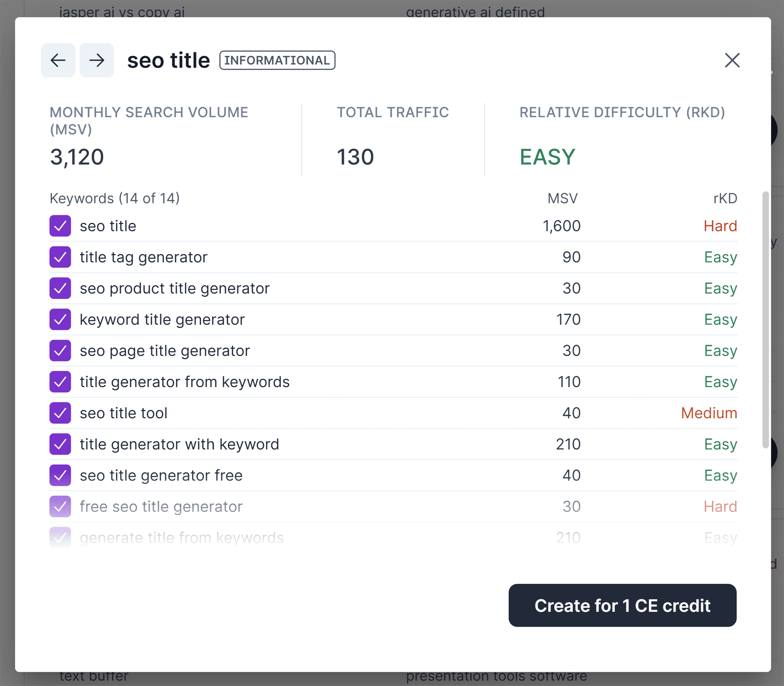Viewport: 784px width, 686px height.
Task: Deselect the seo title tool keyword
Action: point(60,413)
